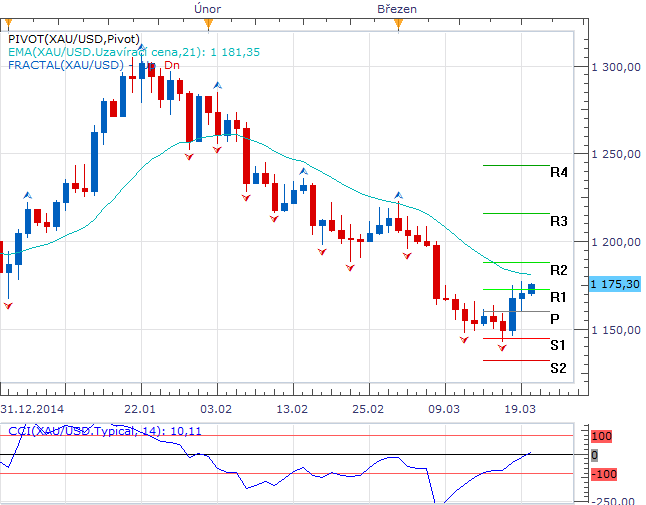646x505 pixels.
Task: Click the Únor month label
Action: tap(208, 9)
